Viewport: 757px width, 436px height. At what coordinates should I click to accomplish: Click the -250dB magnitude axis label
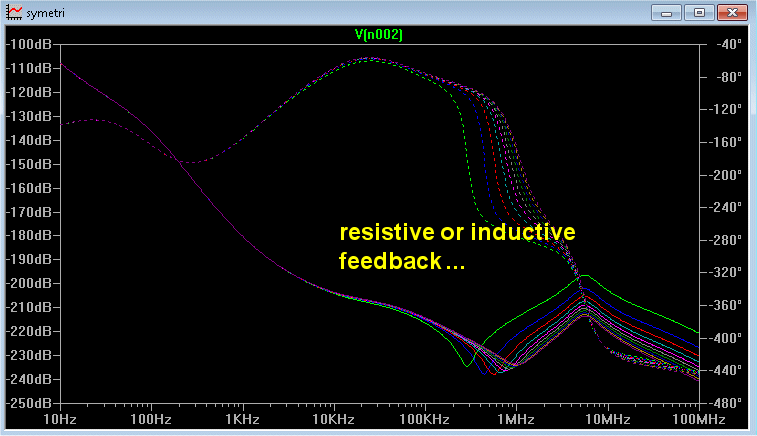point(28,403)
